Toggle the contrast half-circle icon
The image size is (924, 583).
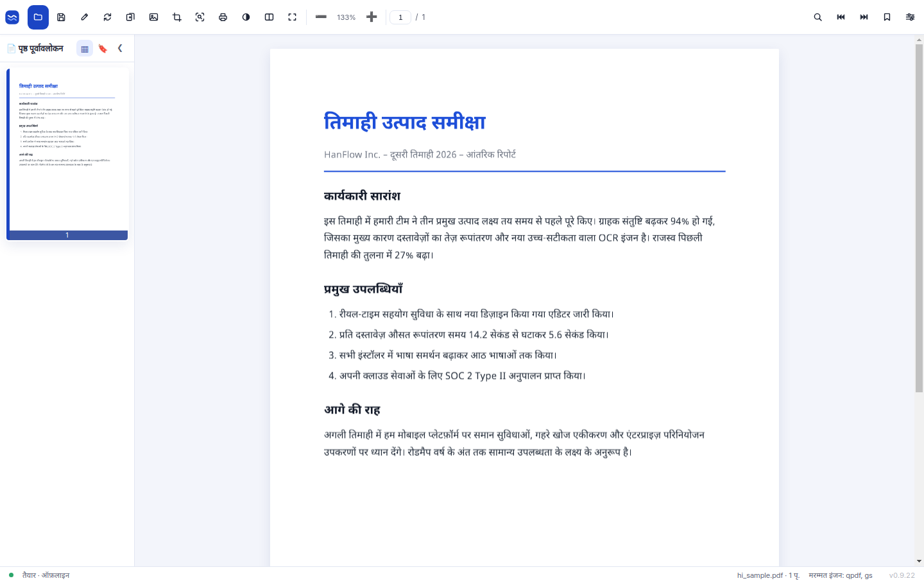click(x=246, y=17)
